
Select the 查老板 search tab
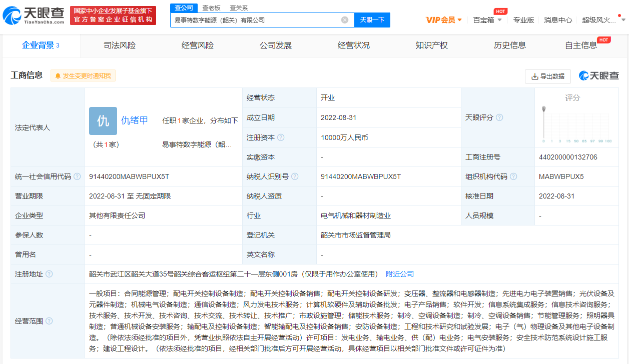pos(210,8)
